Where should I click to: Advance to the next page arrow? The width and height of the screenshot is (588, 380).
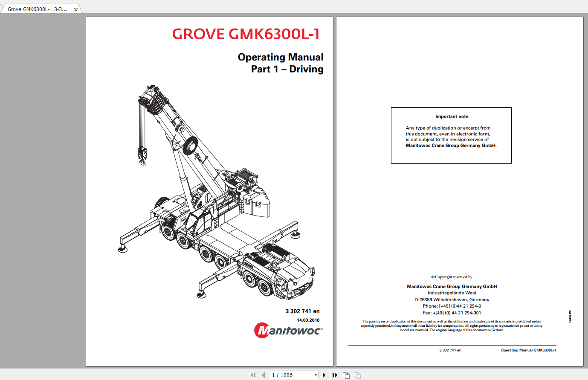[324, 375]
